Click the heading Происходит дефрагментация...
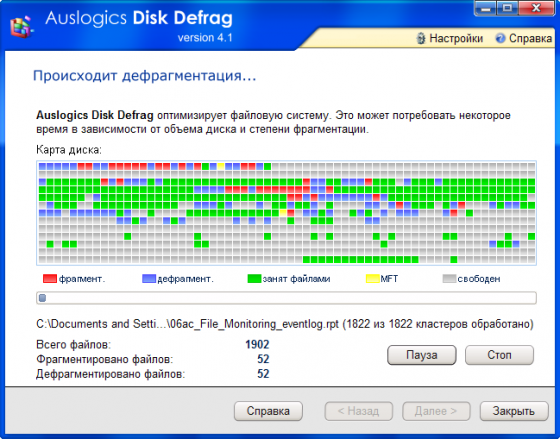560x439 pixels. coord(145,76)
